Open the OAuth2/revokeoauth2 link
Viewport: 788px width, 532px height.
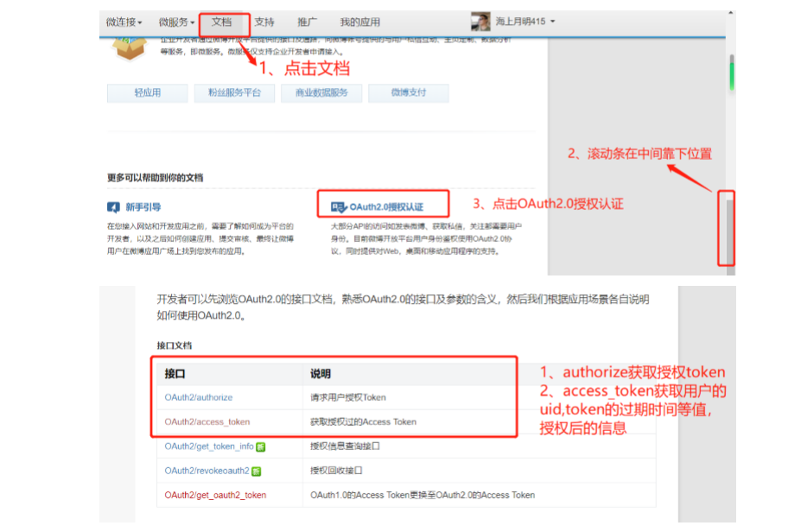(x=207, y=471)
